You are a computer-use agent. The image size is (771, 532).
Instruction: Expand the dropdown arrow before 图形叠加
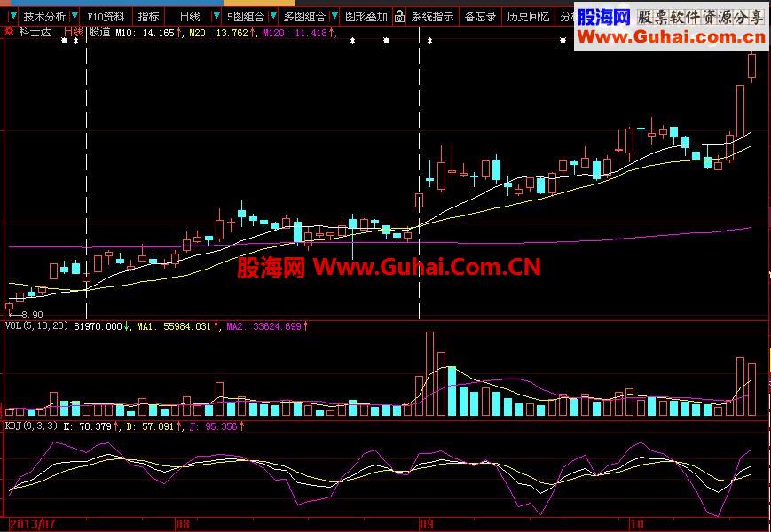pyautogui.click(x=334, y=16)
